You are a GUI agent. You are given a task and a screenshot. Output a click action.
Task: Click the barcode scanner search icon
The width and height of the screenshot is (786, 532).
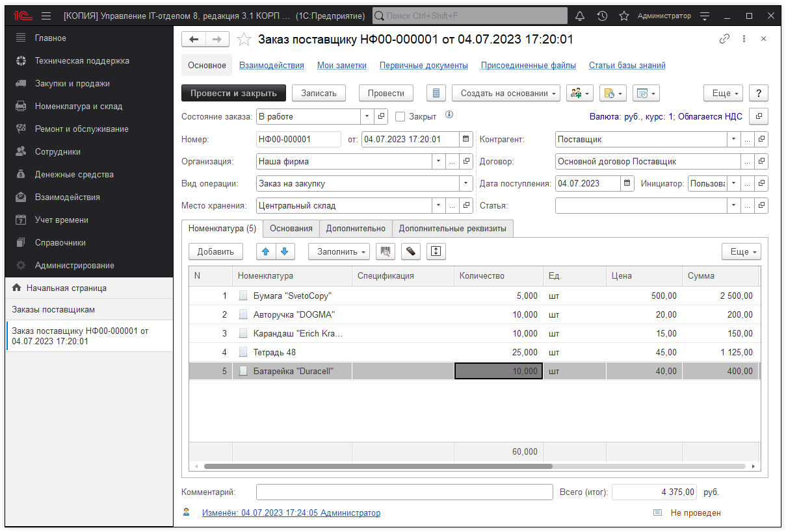click(x=387, y=251)
